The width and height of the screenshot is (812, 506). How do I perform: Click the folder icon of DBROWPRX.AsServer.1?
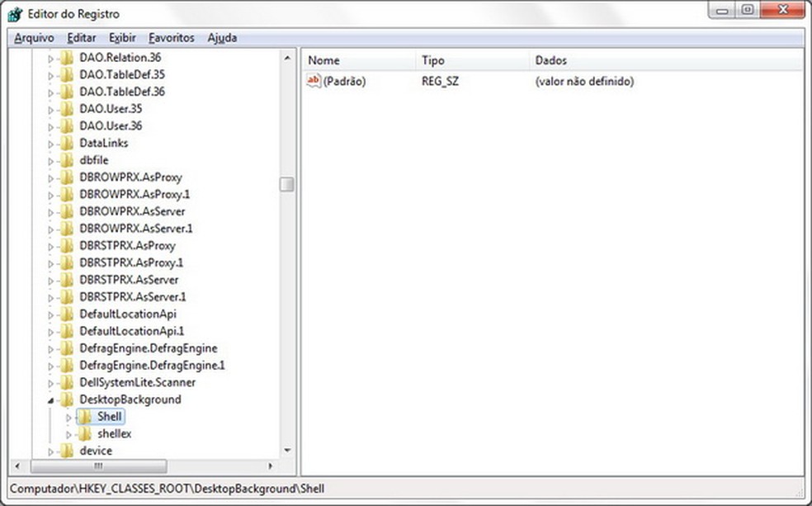[x=67, y=229]
